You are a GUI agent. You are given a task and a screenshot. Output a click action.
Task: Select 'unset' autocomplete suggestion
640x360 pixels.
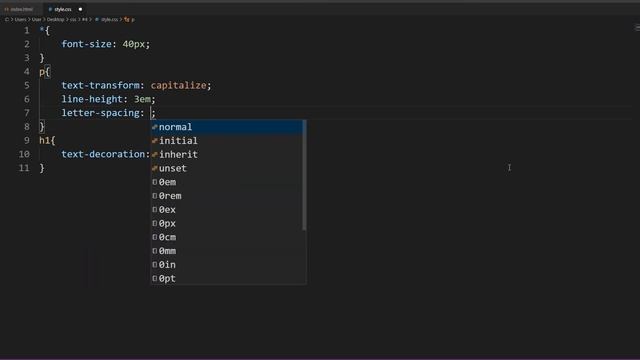228,168
